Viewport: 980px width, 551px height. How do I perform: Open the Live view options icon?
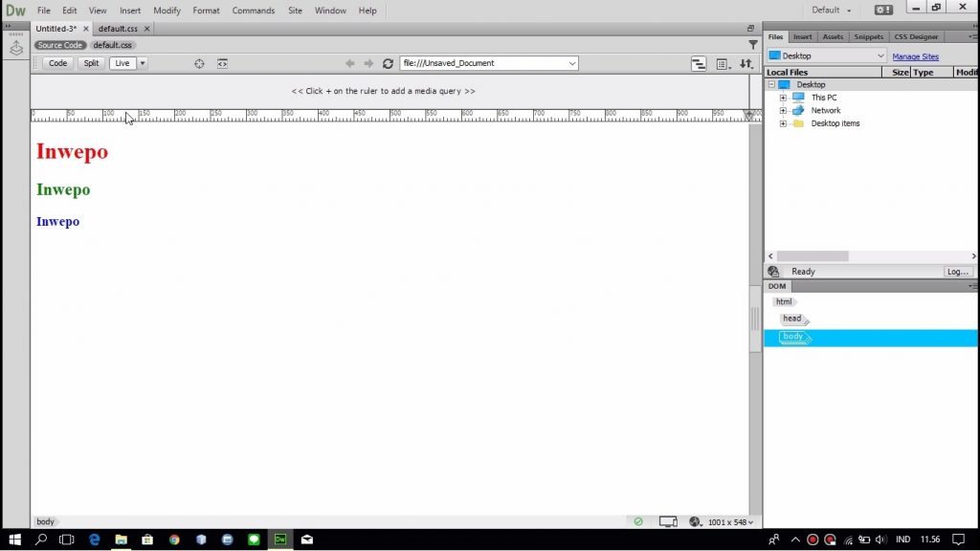(x=723, y=64)
